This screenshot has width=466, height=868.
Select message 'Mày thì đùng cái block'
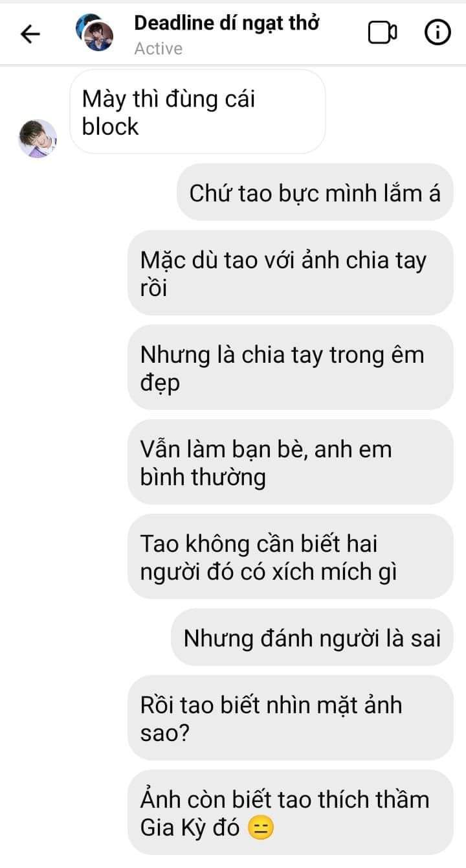pos(197,112)
